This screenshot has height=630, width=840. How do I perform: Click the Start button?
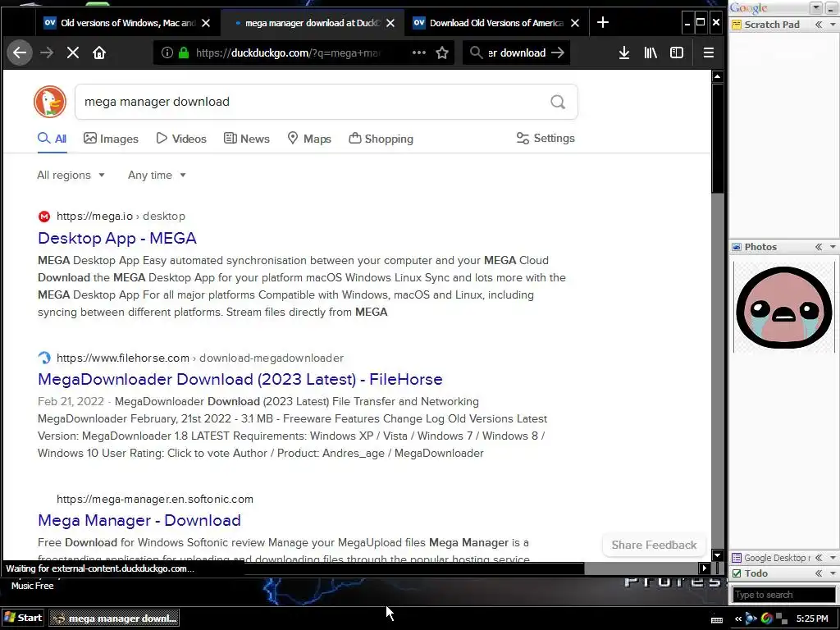coord(23,619)
